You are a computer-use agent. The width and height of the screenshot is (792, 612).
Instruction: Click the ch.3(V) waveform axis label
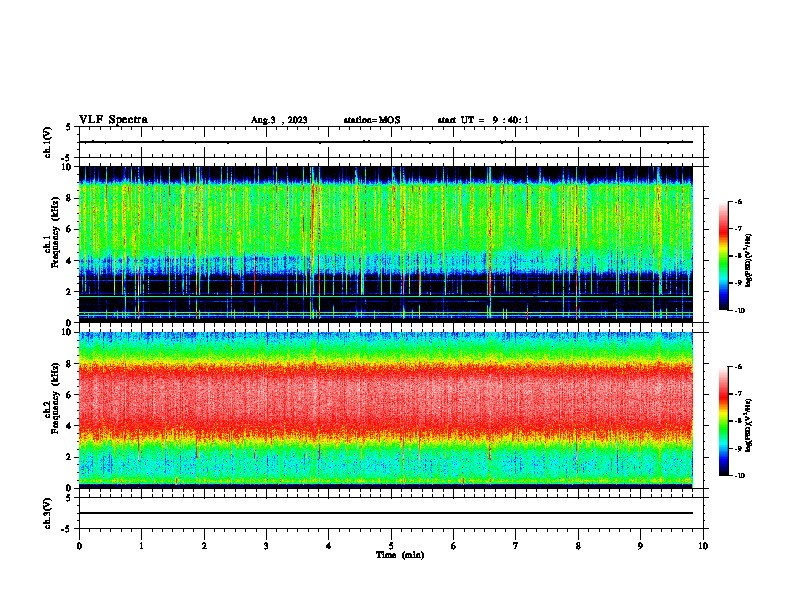pyautogui.click(x=48, y=513)
